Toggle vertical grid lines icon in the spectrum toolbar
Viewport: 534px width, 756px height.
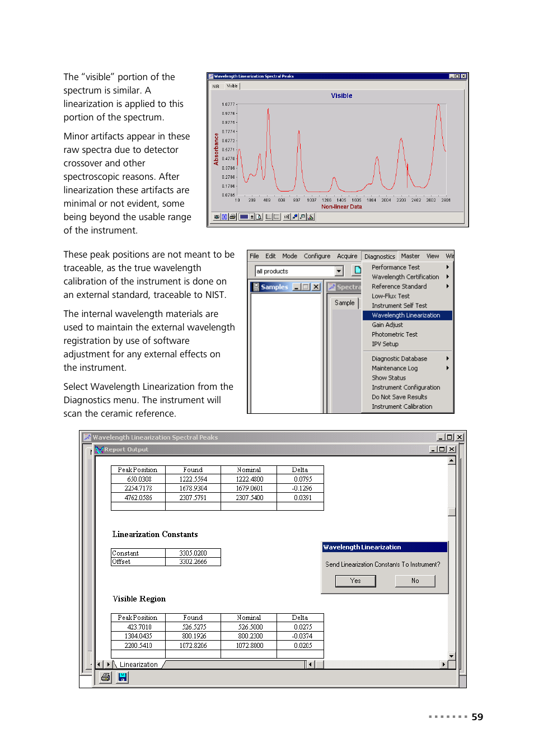[269, 217]
